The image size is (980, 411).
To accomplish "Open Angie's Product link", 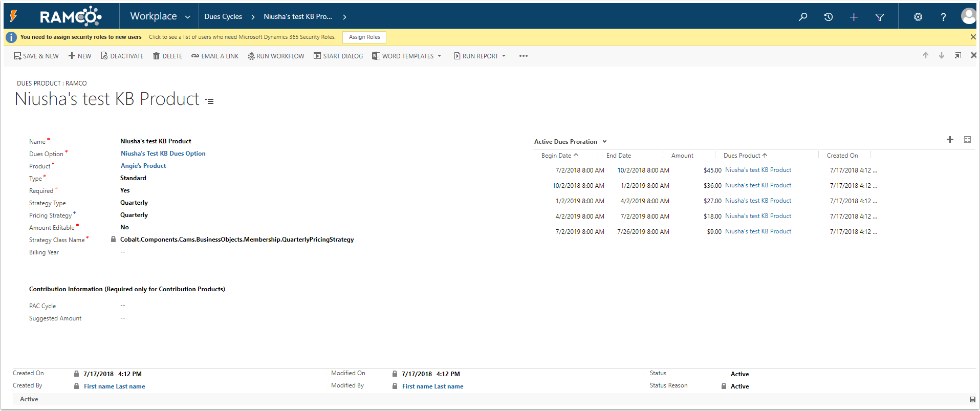I will [143, 165].
